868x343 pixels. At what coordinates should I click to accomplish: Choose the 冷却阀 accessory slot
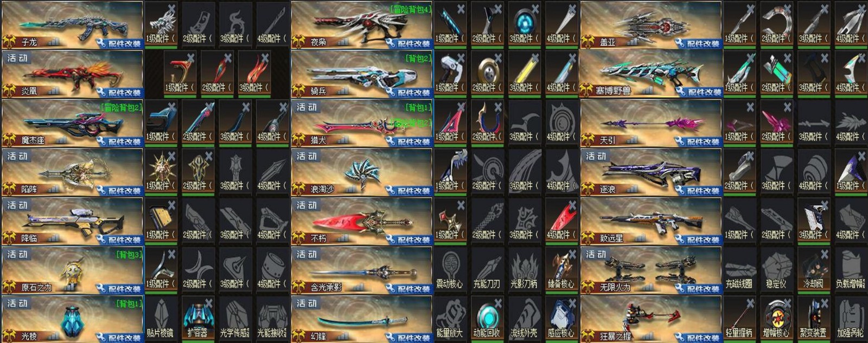tap(813, 269)
